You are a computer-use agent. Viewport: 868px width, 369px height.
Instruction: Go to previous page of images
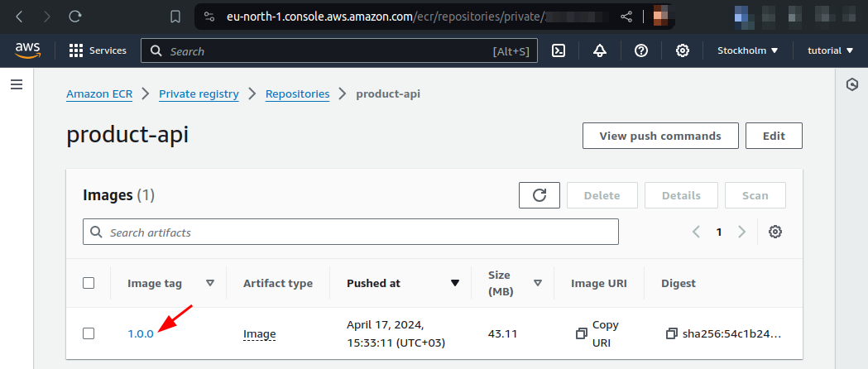point(697,232)
